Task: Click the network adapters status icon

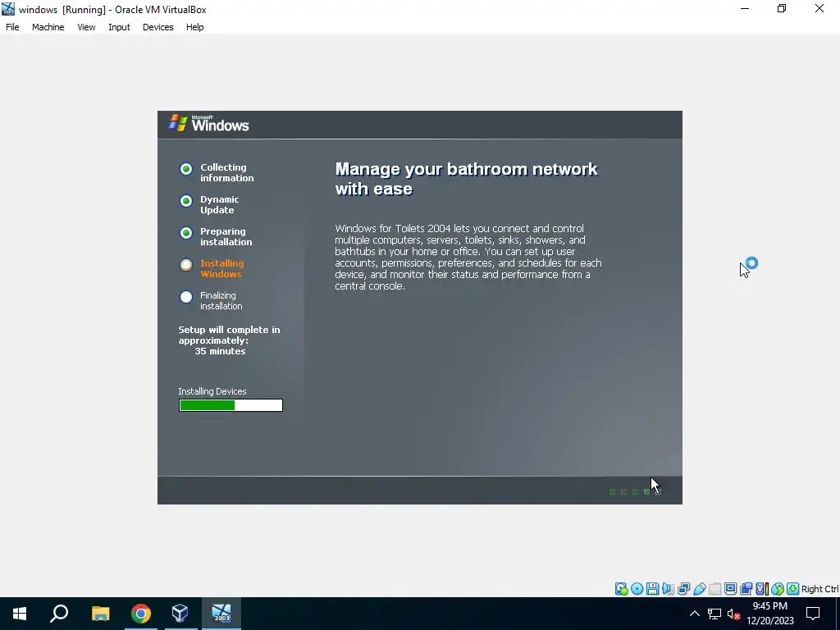Action: click(683, 589)
